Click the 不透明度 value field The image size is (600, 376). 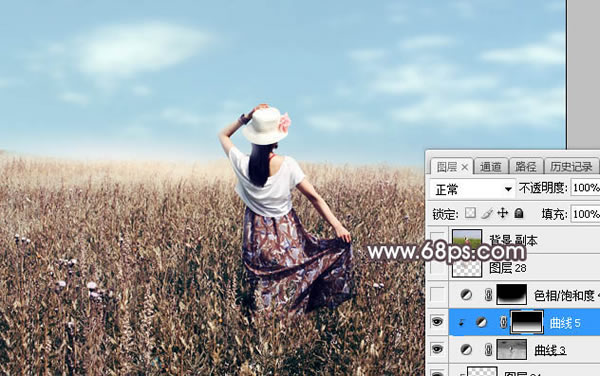(x=585, y=188)
